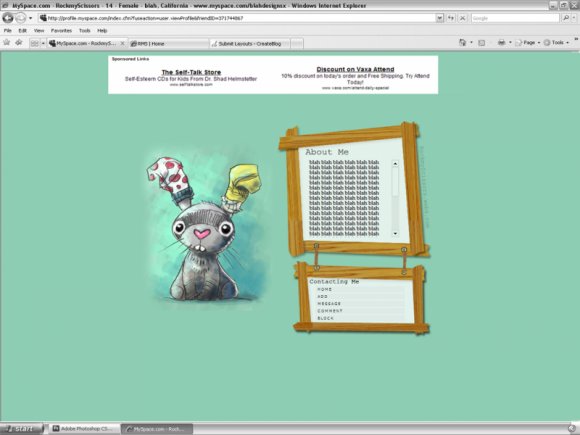Click the Windows Start button

[x=22, y=429]
